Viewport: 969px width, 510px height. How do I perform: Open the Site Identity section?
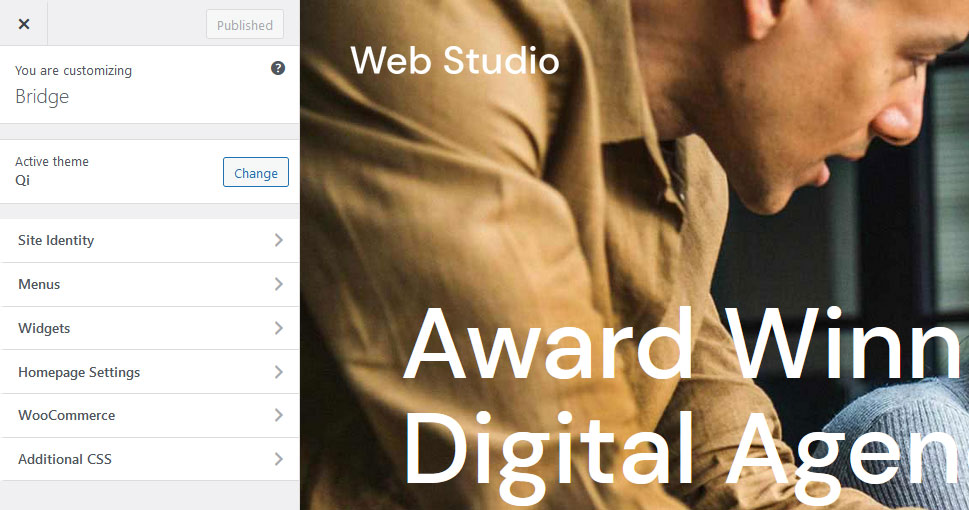click(150, 240)
